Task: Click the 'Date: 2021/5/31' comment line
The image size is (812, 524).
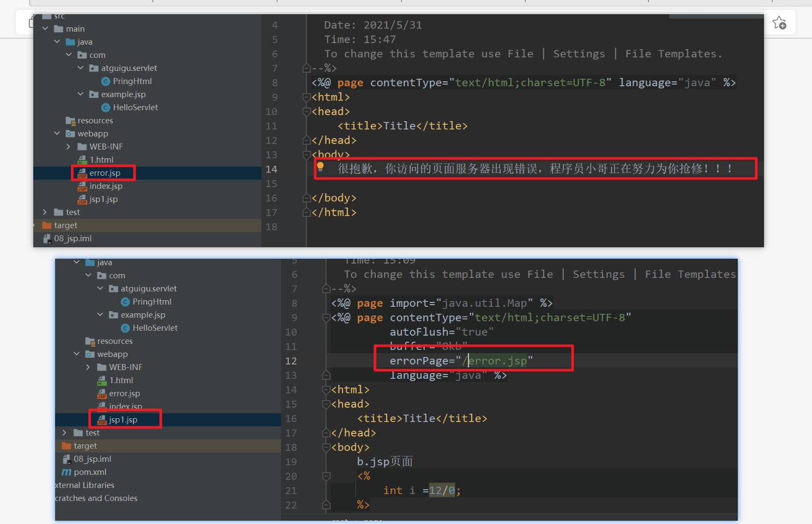Action: coord(373,25)
